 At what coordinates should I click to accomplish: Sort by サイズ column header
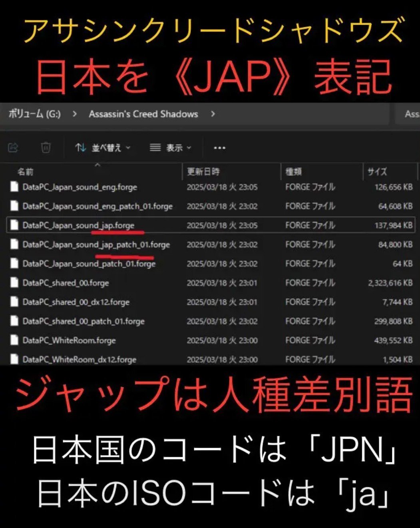click(377, 172)
